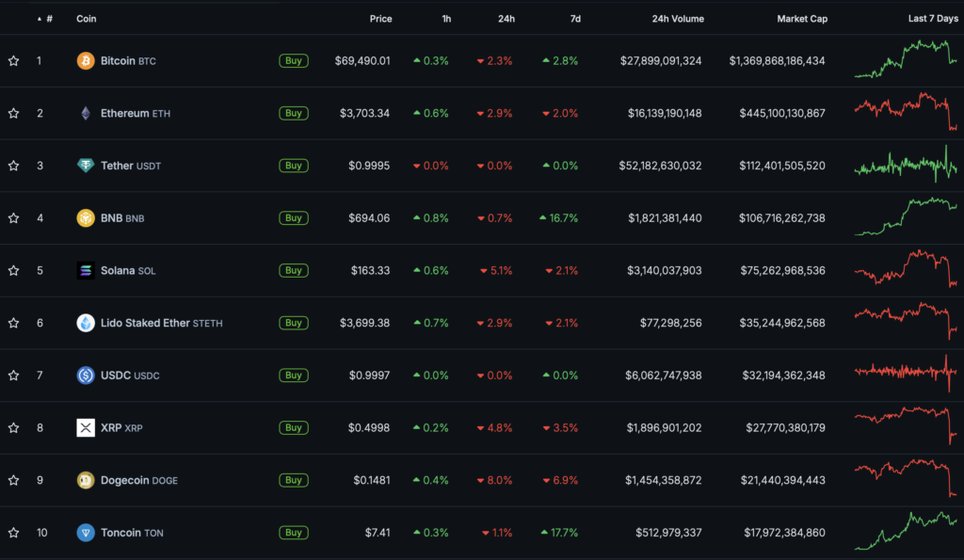The width and height of the screenshot is (964, 560).
Task: Click the Solana logo icon
Action: (86, 271)
